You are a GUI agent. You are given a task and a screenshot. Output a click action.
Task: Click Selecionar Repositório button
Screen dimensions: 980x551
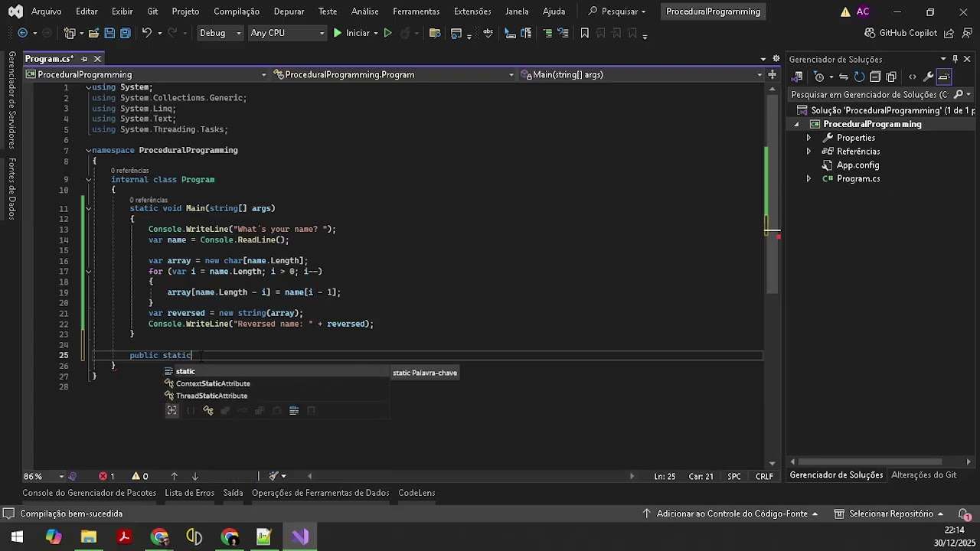point(890,514)
